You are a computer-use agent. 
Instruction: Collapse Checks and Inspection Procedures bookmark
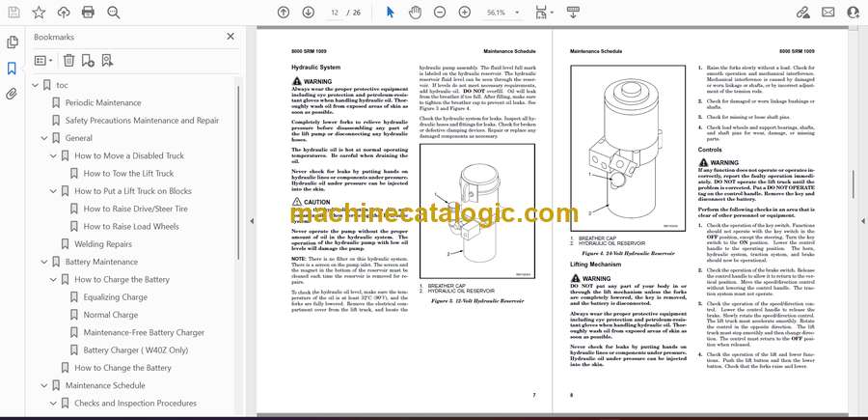(x=53, y=404)
